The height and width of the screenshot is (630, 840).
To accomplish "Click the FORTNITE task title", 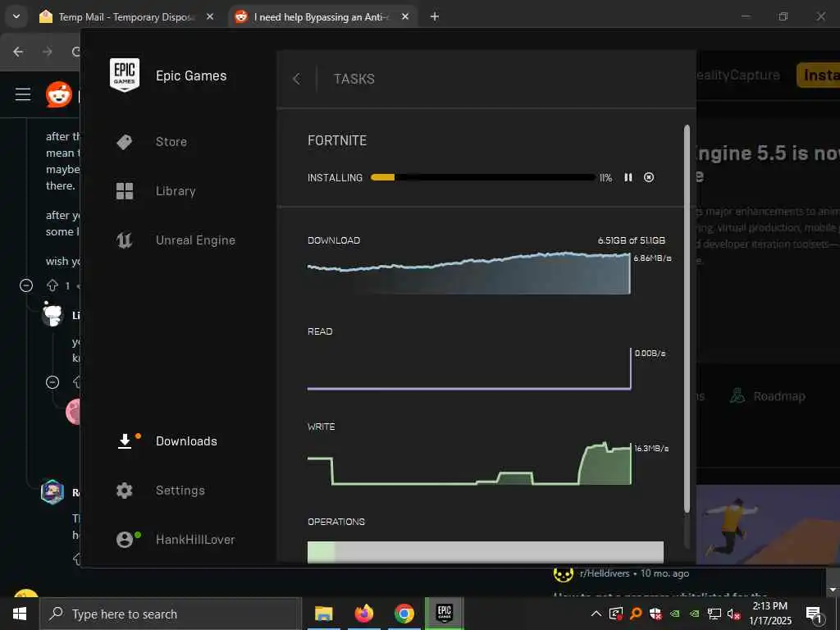I will tap(337, 141).
